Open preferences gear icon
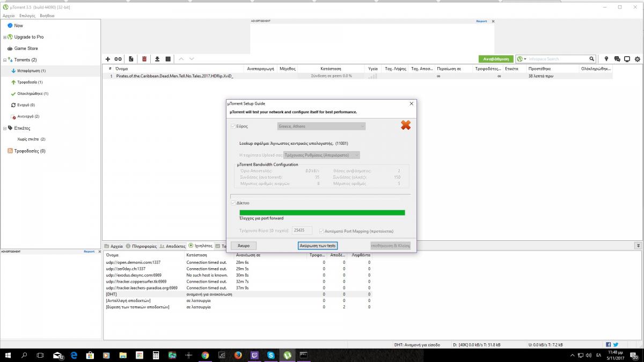 tap(638, 59)
